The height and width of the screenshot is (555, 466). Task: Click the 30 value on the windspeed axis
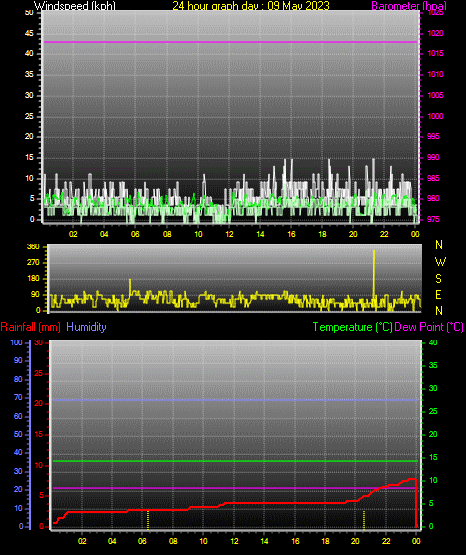[29, 95]
